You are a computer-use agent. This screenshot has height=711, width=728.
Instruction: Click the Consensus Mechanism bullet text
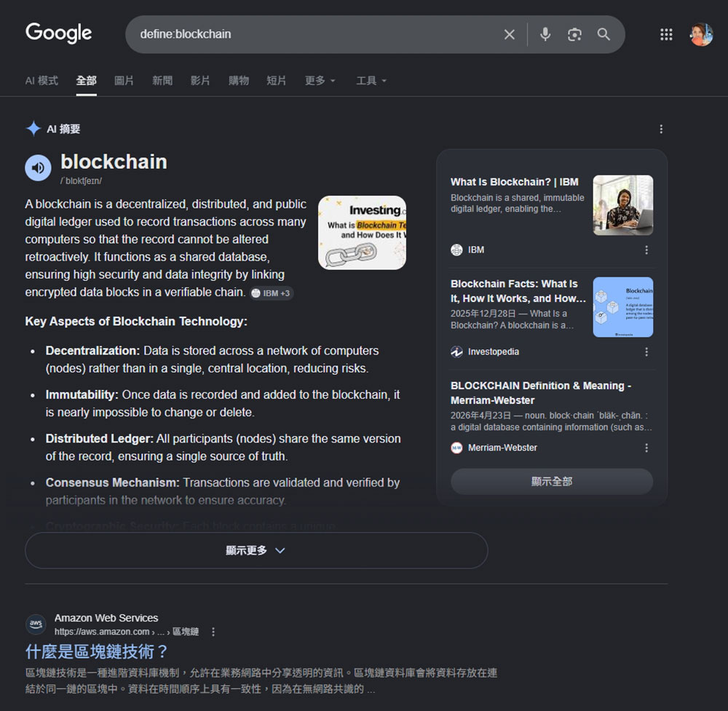tap(222, 491)
